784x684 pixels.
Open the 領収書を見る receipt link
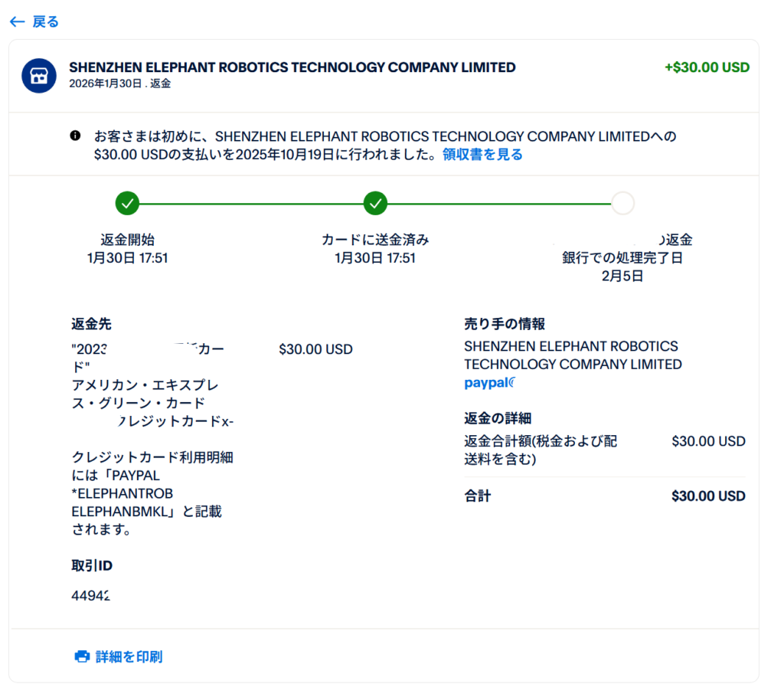[482, 155]
